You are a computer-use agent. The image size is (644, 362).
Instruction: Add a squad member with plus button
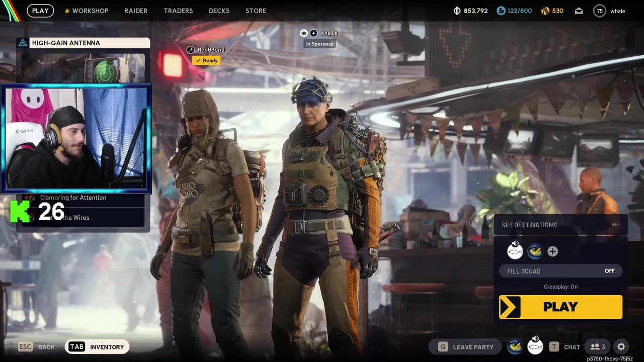(x=552, y=251)
